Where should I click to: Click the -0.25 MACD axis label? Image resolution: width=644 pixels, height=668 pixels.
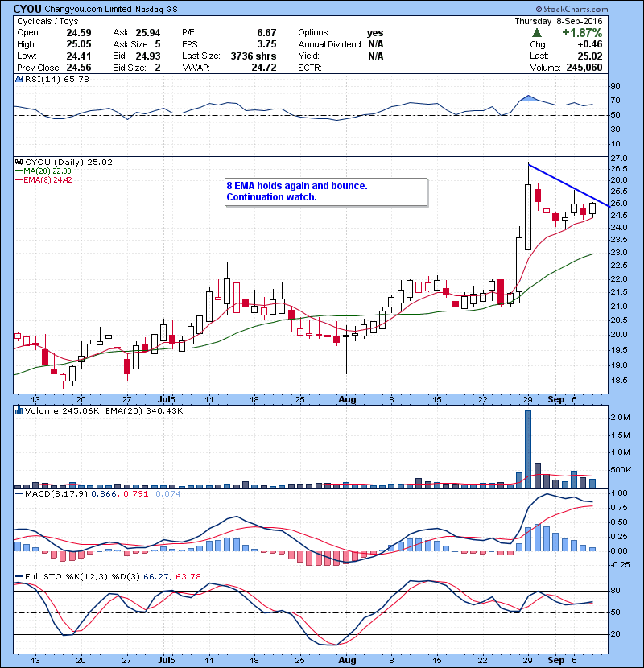618,564
